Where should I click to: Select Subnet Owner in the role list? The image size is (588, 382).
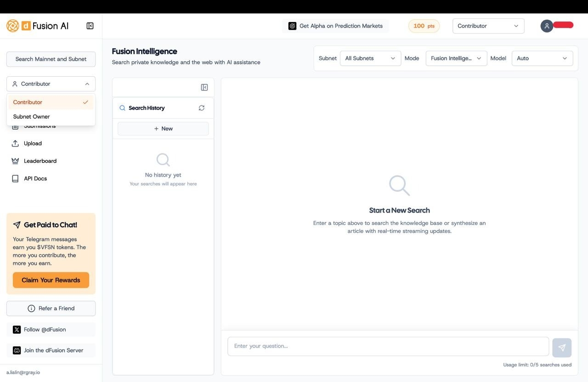(x=51, y=117)
